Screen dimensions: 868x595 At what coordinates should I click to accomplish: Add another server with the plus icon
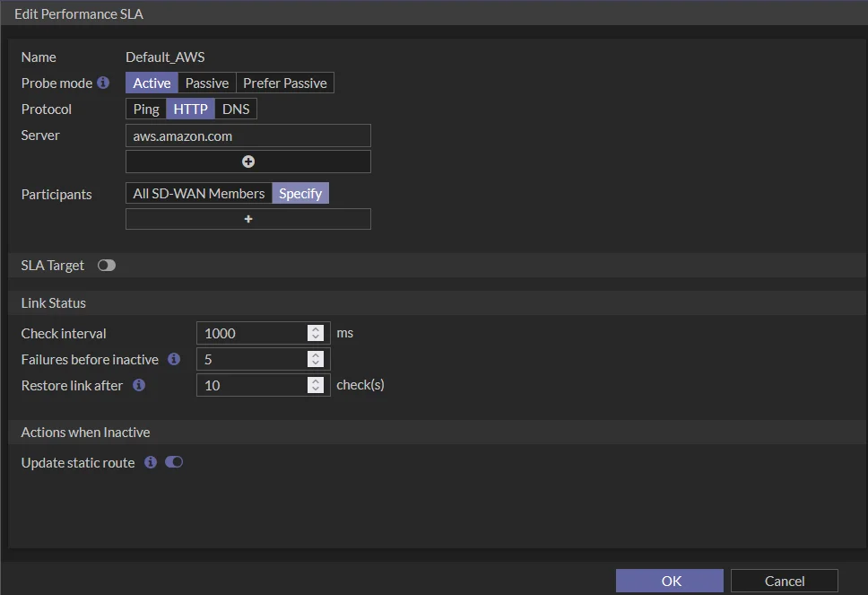[x=248, y=162]
